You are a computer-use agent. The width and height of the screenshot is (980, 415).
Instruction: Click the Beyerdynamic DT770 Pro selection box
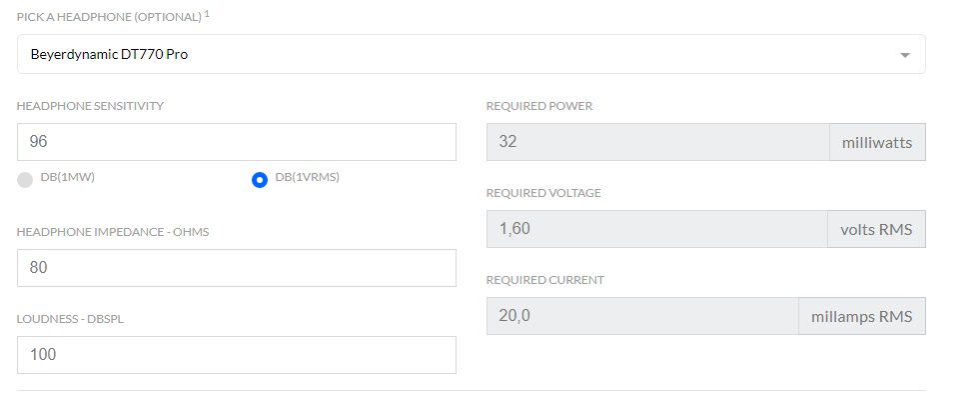tap(450, 55)
